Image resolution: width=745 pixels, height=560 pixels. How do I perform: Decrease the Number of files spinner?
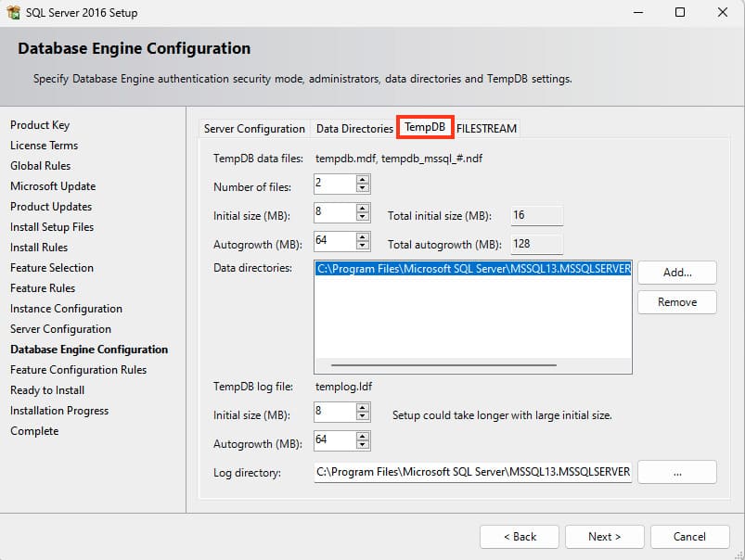[363, 188]
